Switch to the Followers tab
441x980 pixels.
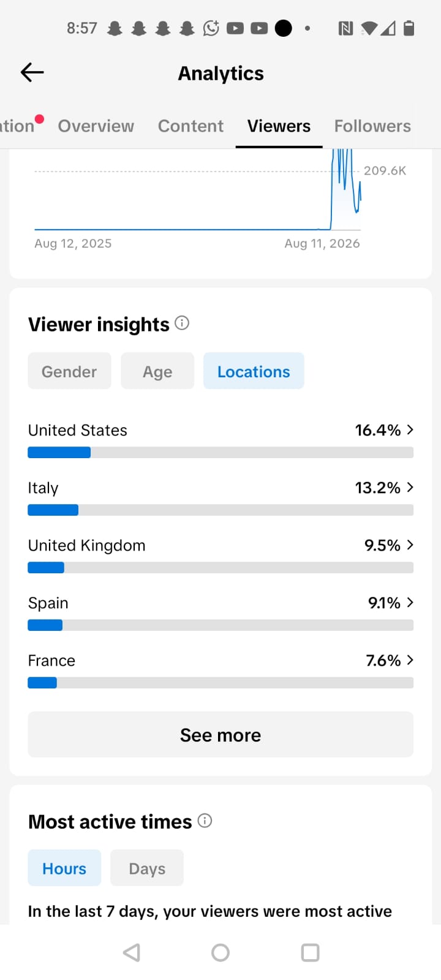pyautogui.click(x=372, y=126)
